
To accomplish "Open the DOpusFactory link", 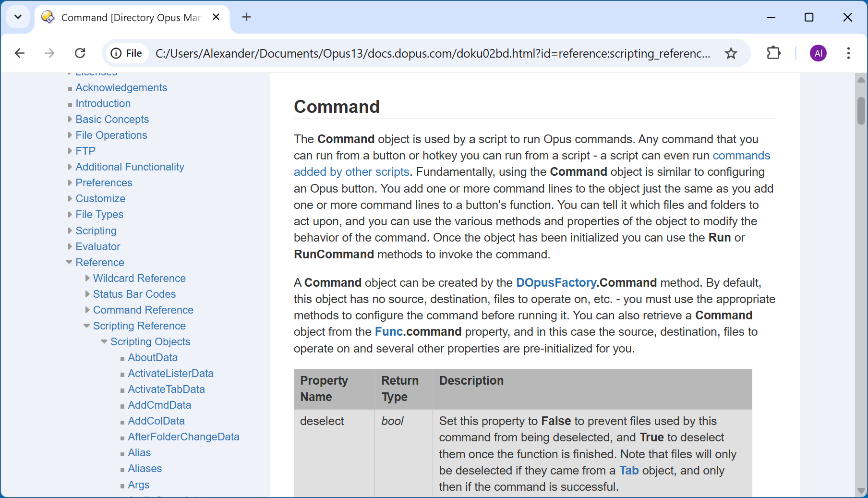I will (556, 283).
